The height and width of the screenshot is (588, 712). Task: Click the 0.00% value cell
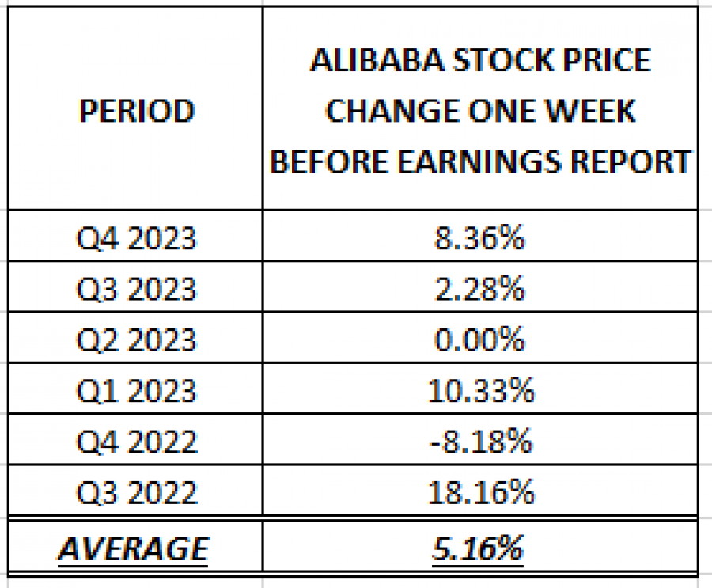(480, 337)
